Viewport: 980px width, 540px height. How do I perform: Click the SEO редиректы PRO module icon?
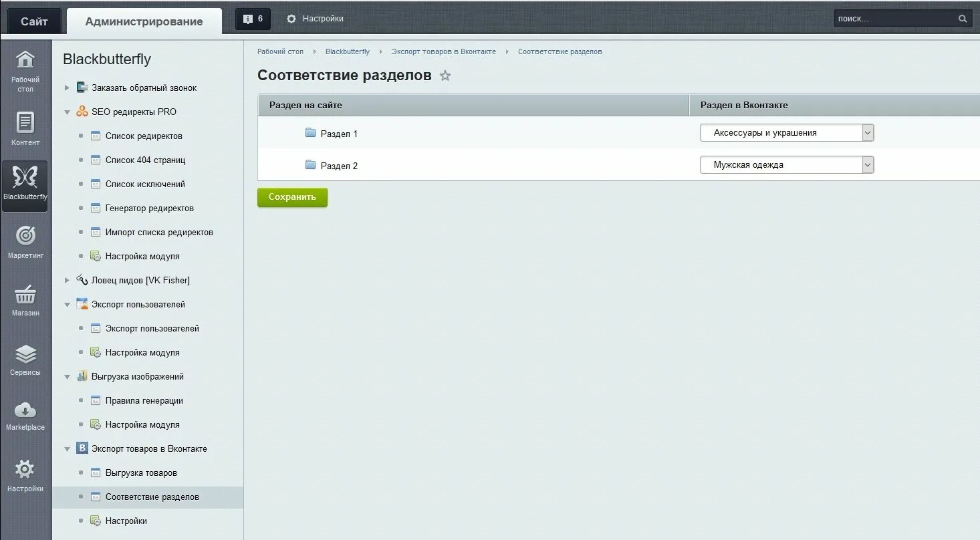pyautogui.click(x=82, y=112)
